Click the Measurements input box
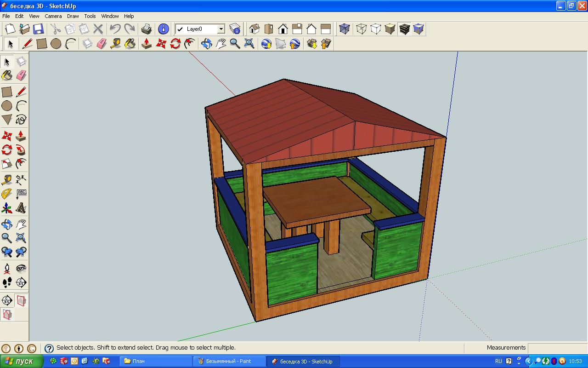 [x=557, y=348]
